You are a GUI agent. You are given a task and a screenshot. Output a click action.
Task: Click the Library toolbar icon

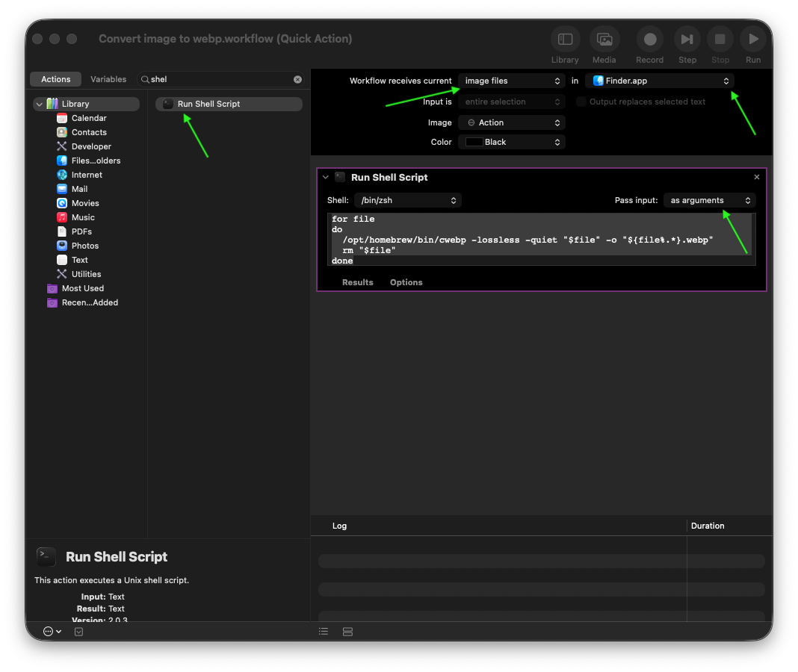click(565, 40)
